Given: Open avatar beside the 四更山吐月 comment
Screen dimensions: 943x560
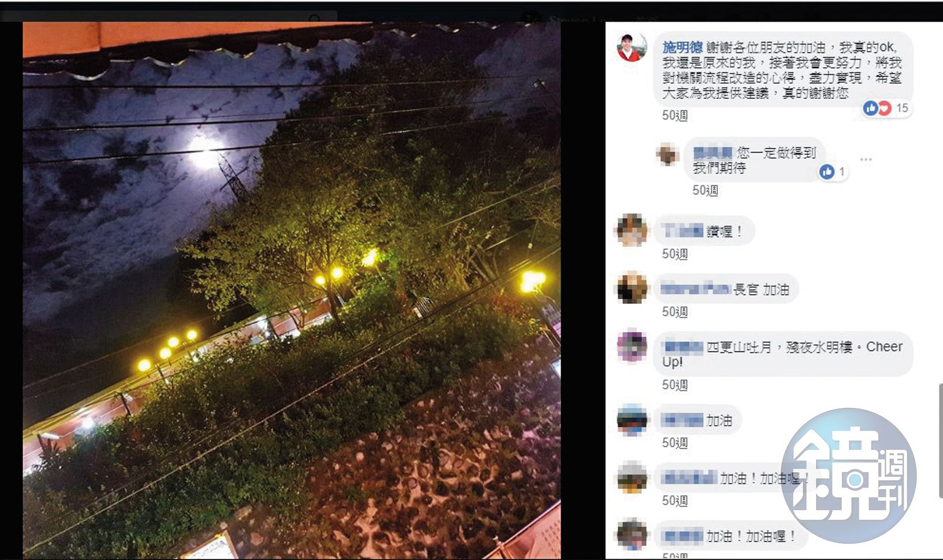Looking at the screenshot, I should (631, 346).
